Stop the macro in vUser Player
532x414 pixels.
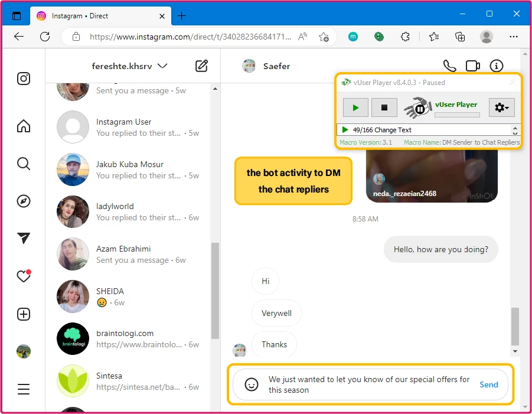(x=384, y=107)
